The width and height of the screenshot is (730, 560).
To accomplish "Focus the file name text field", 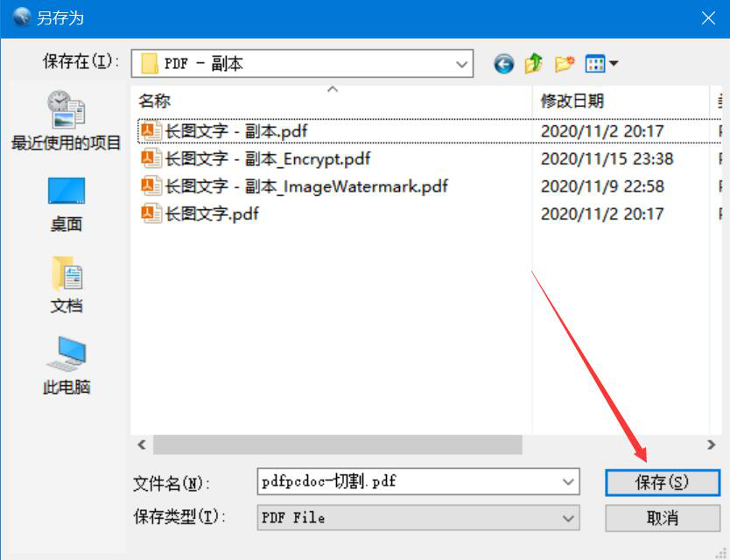I will pos(409,482).
